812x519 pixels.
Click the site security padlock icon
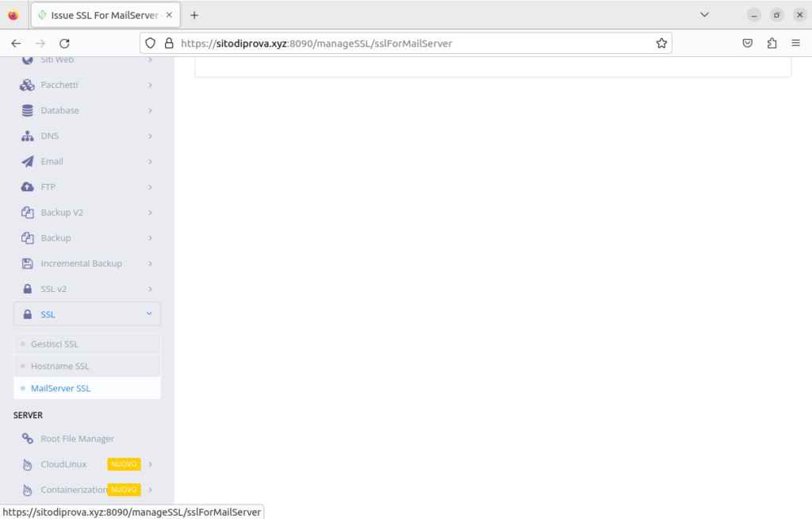(x=169, y=44)
